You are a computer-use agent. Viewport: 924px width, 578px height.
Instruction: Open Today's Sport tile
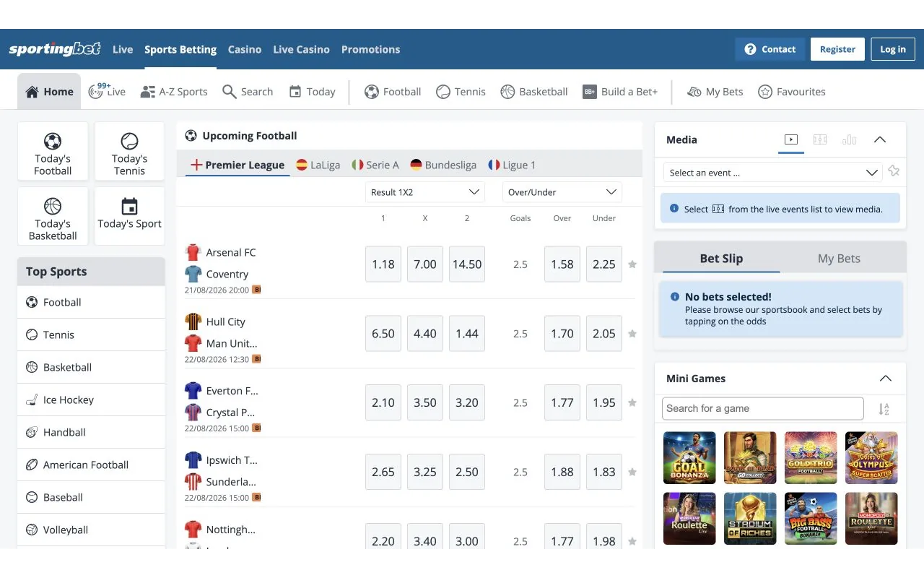coord(130,216)
